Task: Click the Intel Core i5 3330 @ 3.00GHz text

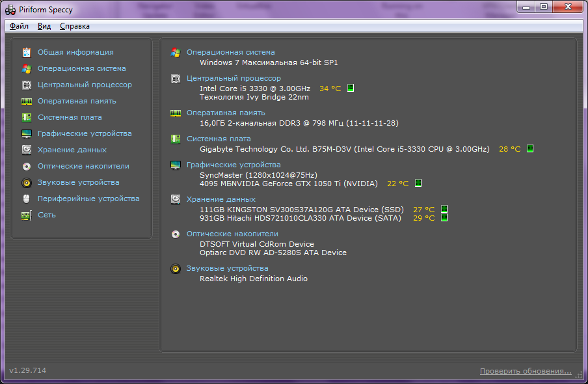Action: coord(255,89)
